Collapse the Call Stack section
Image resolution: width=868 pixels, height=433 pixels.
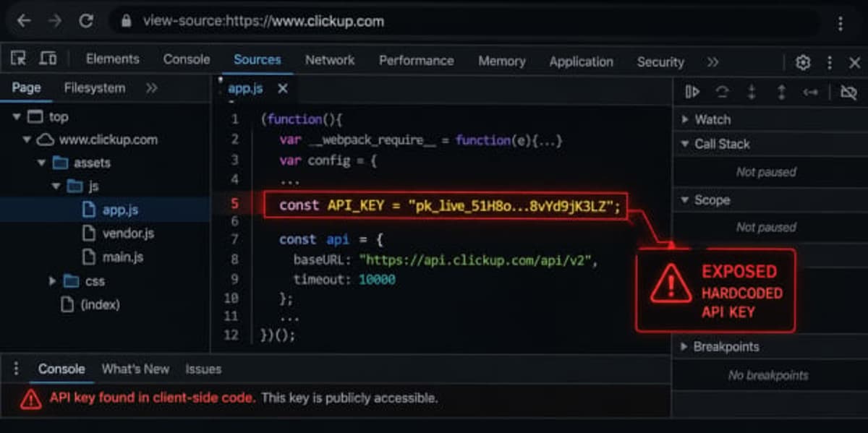pyautogui.click(x=684, y=144)
